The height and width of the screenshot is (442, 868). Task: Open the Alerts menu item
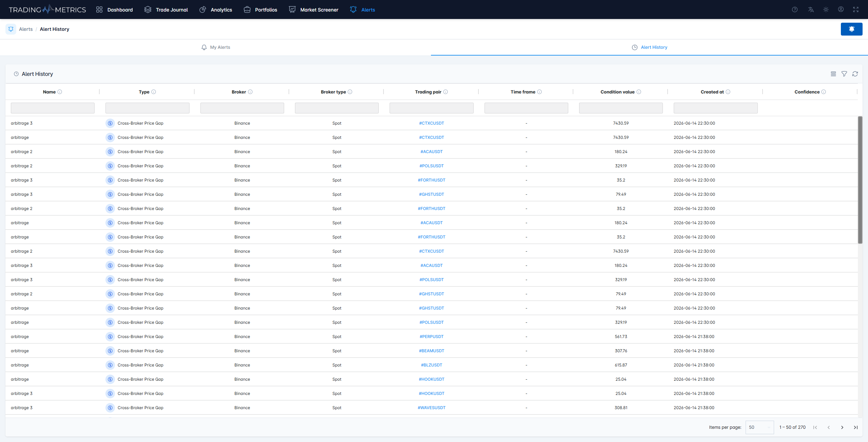(362, 9)
